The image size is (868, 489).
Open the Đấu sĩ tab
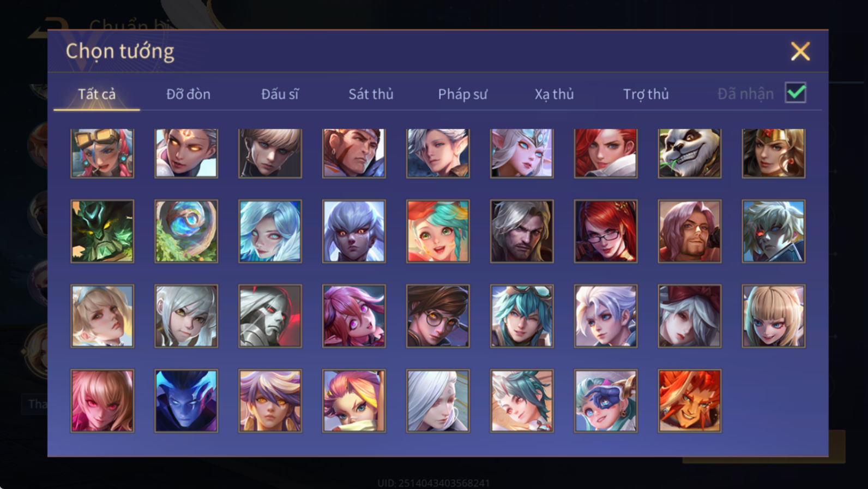280,94
